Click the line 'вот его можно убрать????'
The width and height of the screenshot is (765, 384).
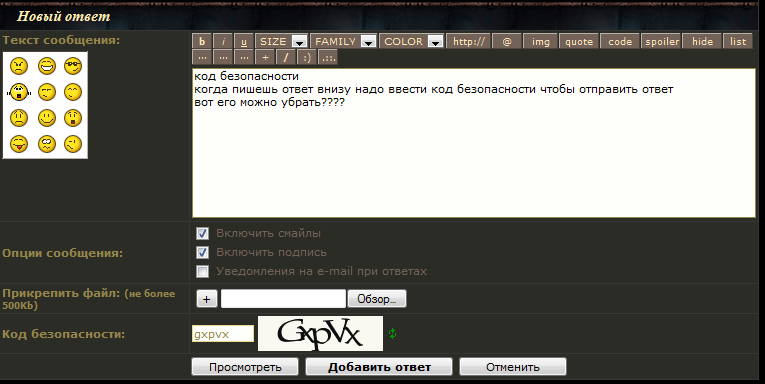(x=269, y=103)
